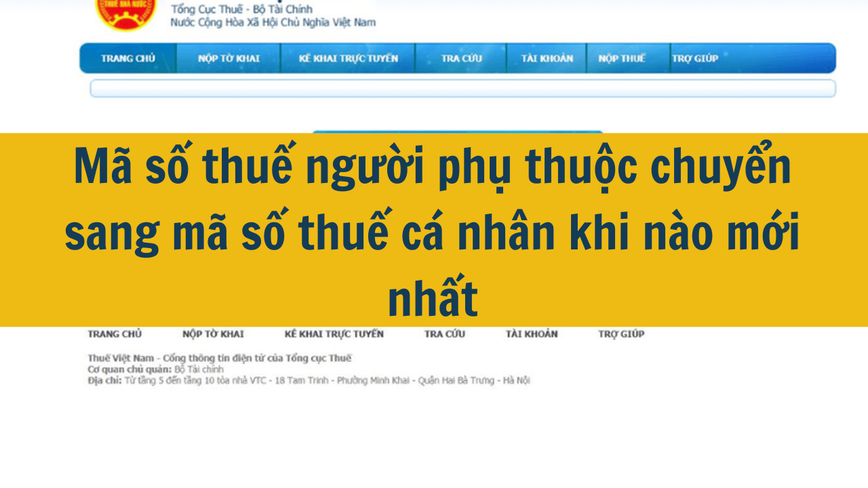Screen dimensions: 868x488
Task: Follow the footer NỘP TỜ KHAI link
Action: [x=213, y=334]
